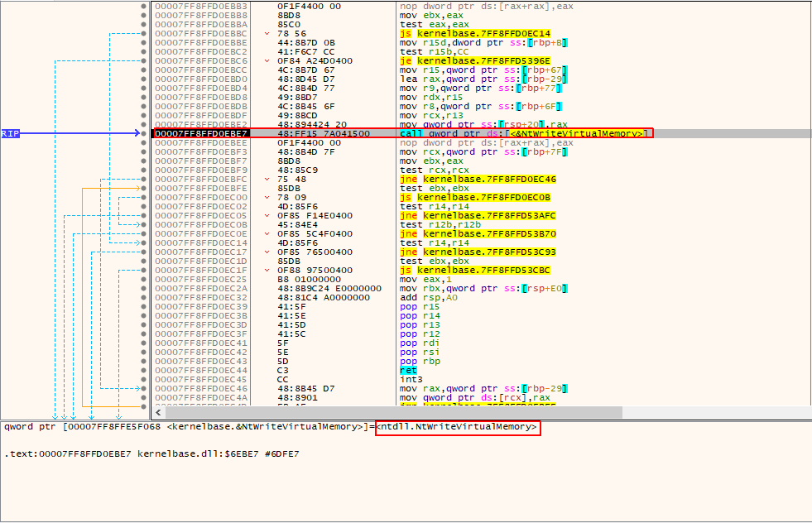
Task: Click jump chevron beside bytes 0F88 97500400
Action: pyautogui.click(x=267, y=271)
